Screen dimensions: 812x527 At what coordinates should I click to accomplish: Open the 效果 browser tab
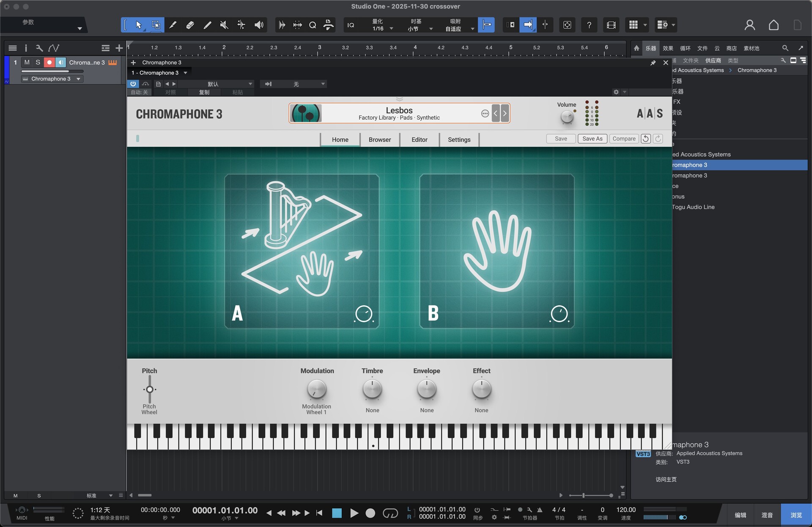668,48
